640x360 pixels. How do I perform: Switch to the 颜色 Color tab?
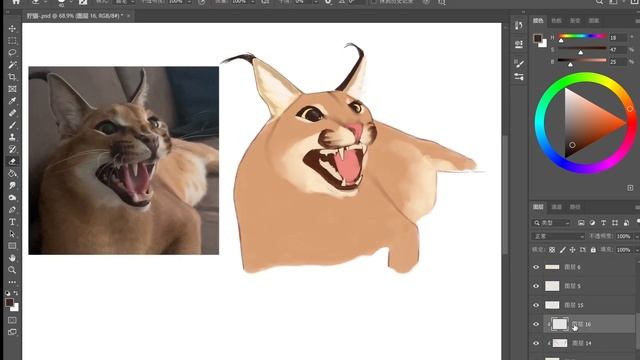[x=538, y=20]
